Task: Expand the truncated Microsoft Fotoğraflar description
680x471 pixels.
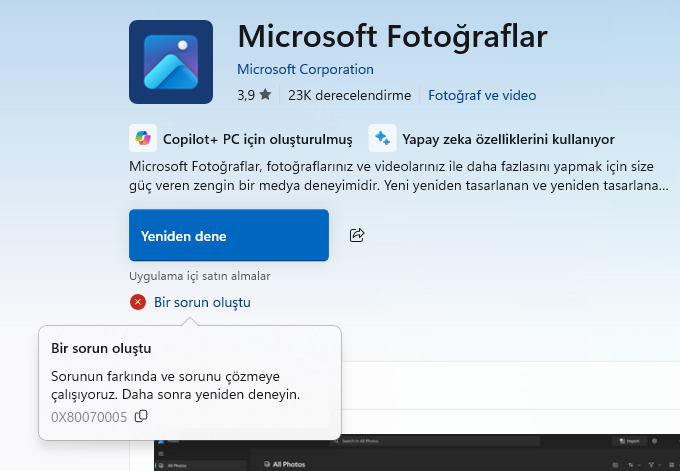Action: [x=399, y=176]
